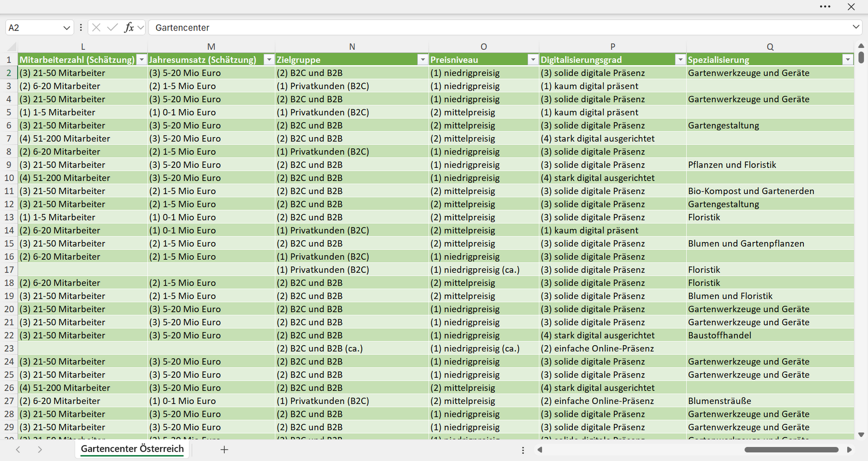Select row 2 header
868x461 pixels.
point(9,73)
